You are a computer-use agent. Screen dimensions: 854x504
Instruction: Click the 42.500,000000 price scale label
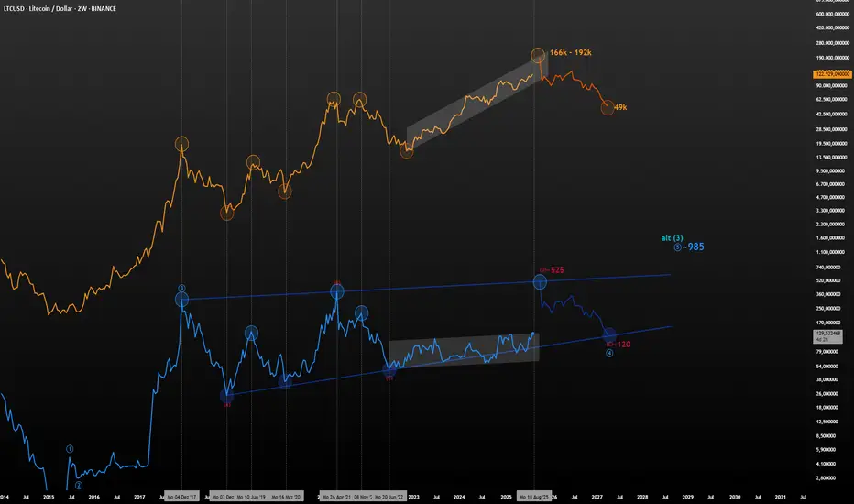[832, 114]
